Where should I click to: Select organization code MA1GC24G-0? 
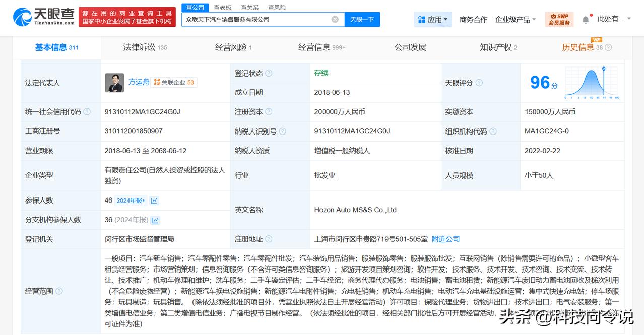547,131
